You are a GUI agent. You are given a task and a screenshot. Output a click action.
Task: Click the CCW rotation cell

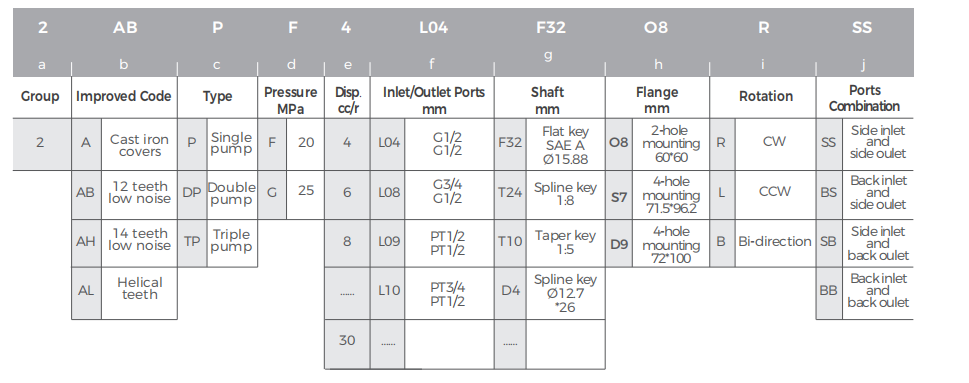click(774, 192)
